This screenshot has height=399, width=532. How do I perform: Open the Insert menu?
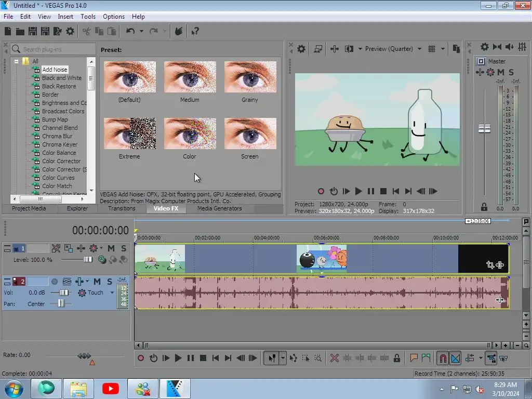pyautogui.click(x=65, y=17)
